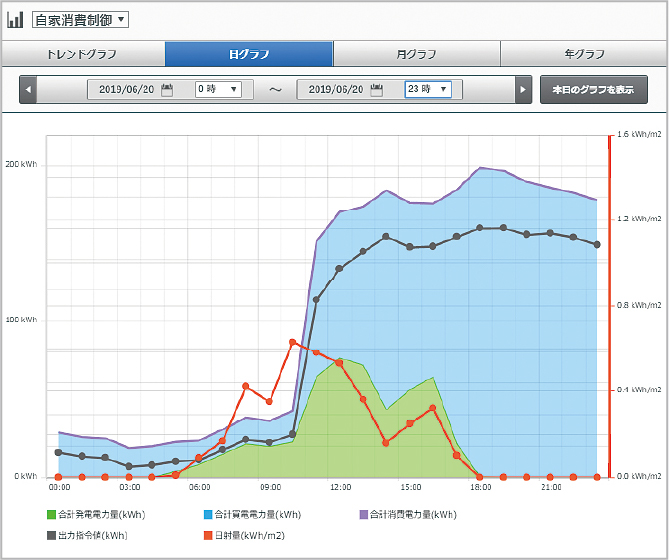Switch to the トレンドグラフ tab
This screenshot has width=669, height=560.
tap(83, 54)
